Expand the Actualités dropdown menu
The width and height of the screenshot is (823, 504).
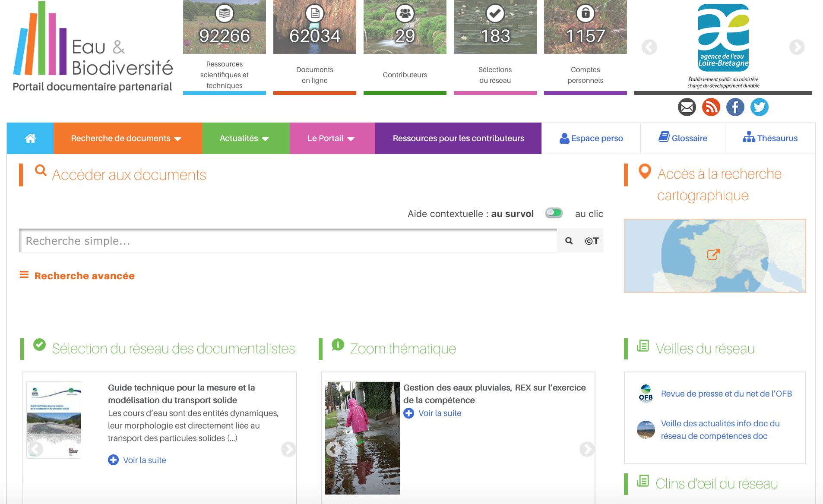[x=244, y=139]
